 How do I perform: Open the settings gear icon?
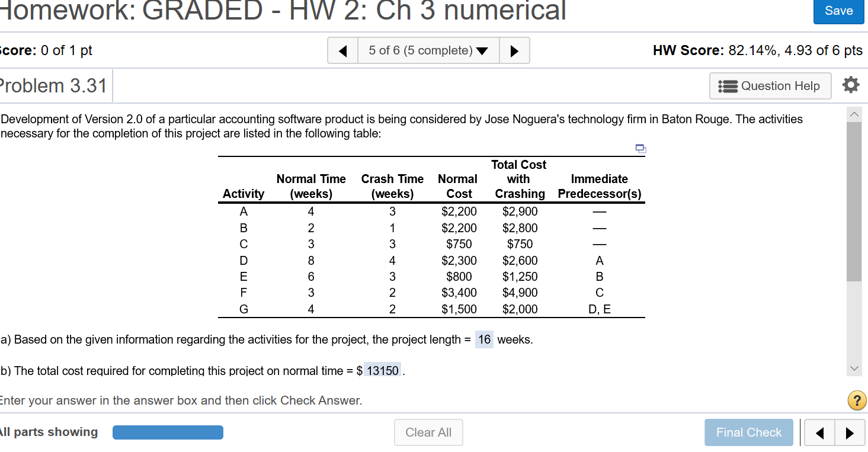851,85
